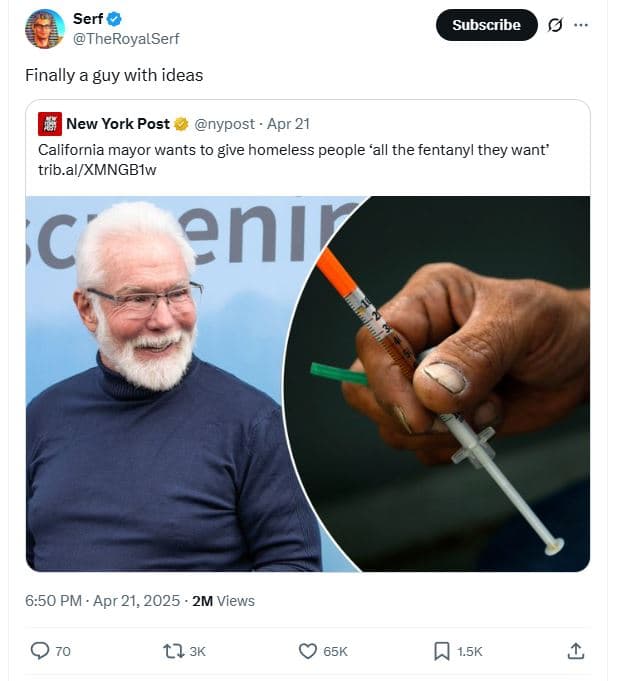The image size is (620, 681).
Task: Bookmark this post
Action: click(441, 651)
